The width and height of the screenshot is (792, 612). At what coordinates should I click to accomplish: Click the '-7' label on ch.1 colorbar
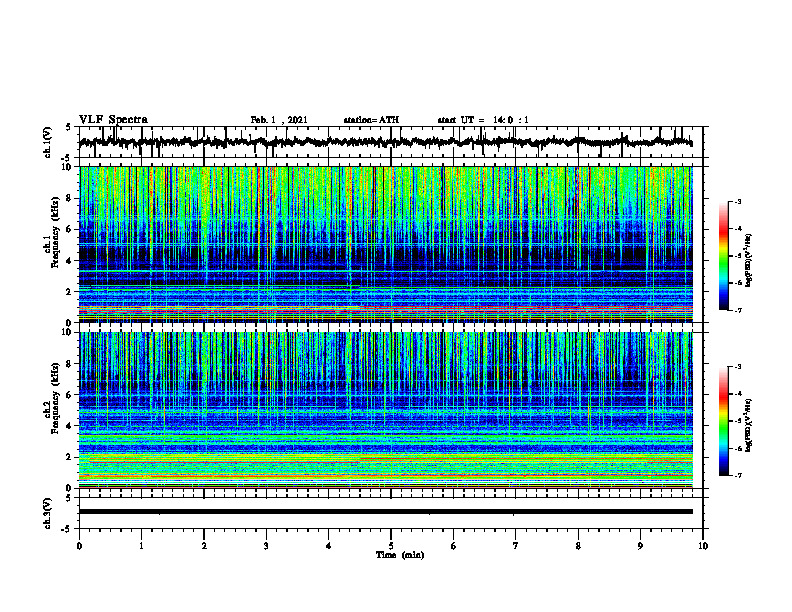737,310
